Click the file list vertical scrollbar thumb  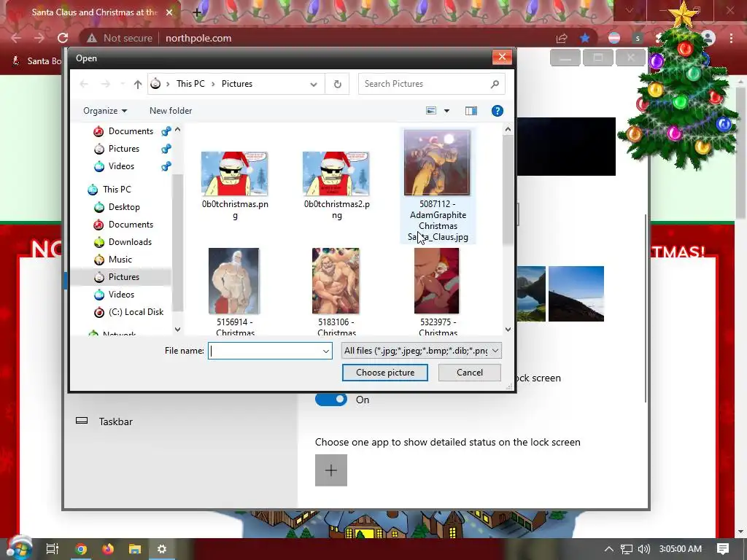click(508, 190)
